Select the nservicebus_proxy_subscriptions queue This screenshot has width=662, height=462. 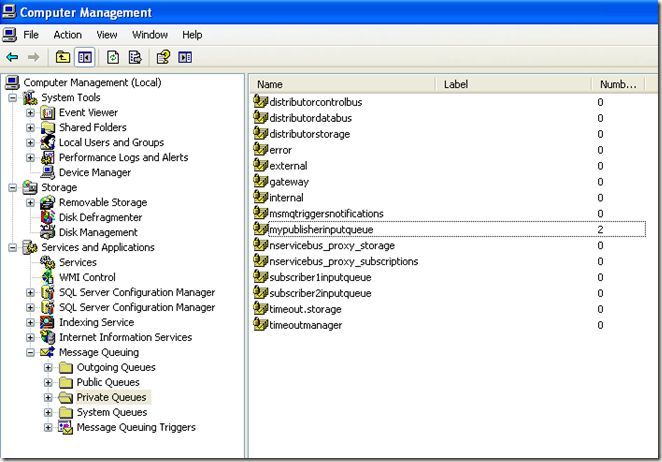point(344,261)
